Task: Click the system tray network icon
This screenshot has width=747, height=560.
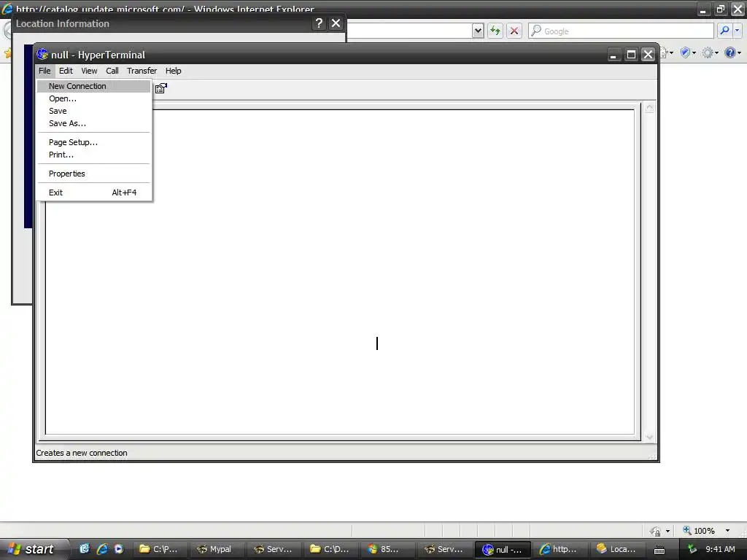Action: pyautogui.click(x=692, y=550)
